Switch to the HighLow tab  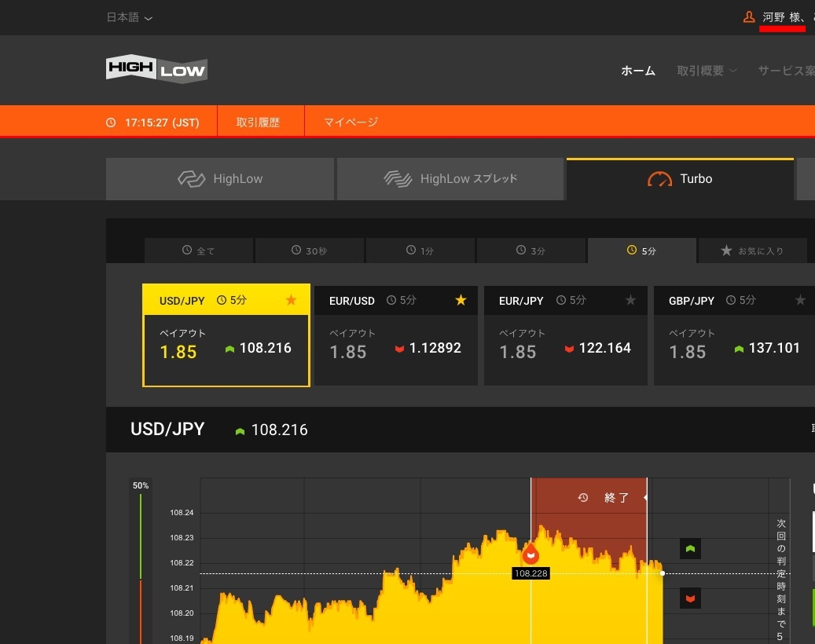click(x=220, y=179)
